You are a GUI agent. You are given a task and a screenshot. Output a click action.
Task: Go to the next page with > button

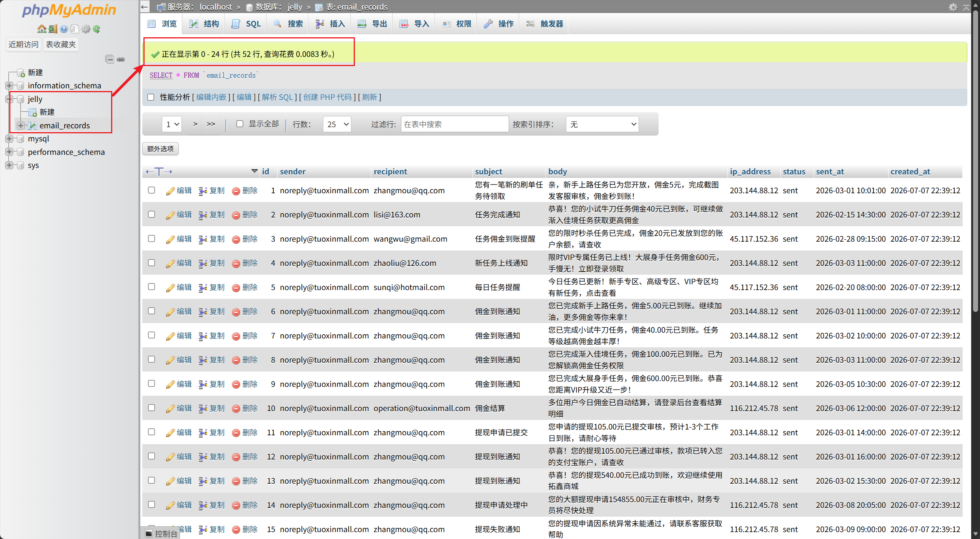(195, 124)
